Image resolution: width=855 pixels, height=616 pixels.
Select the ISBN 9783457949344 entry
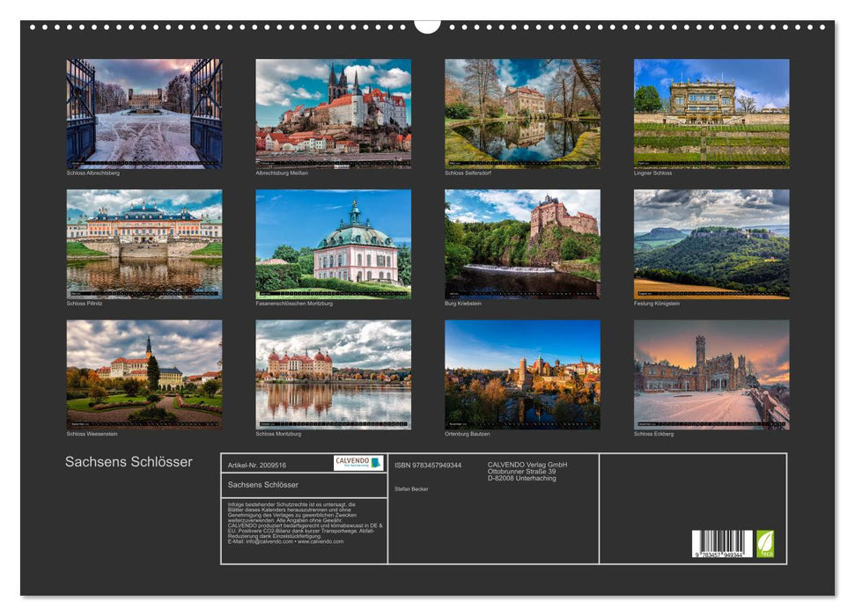427,466
